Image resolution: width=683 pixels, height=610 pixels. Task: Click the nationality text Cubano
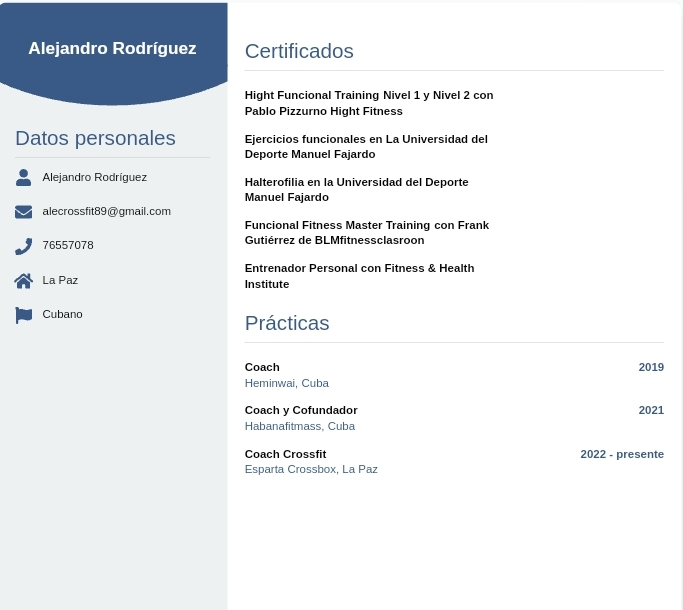tap(62, 314)
